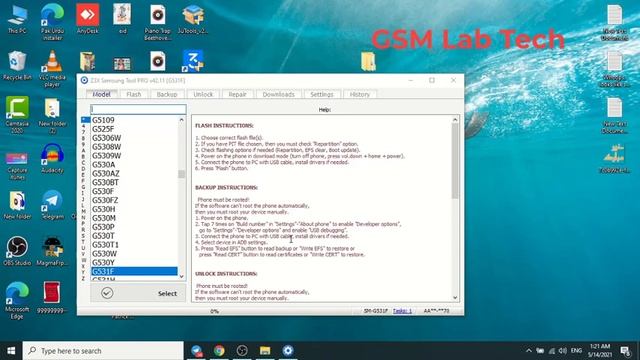Screen dimensions: 640x360
Task: Click Help panel scroll down arrow
Action: [455, 298]
